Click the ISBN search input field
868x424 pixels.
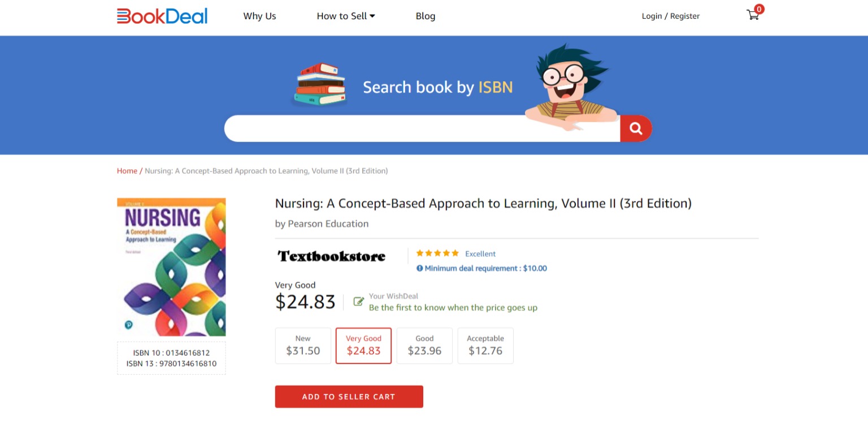(x=422, y=129)
